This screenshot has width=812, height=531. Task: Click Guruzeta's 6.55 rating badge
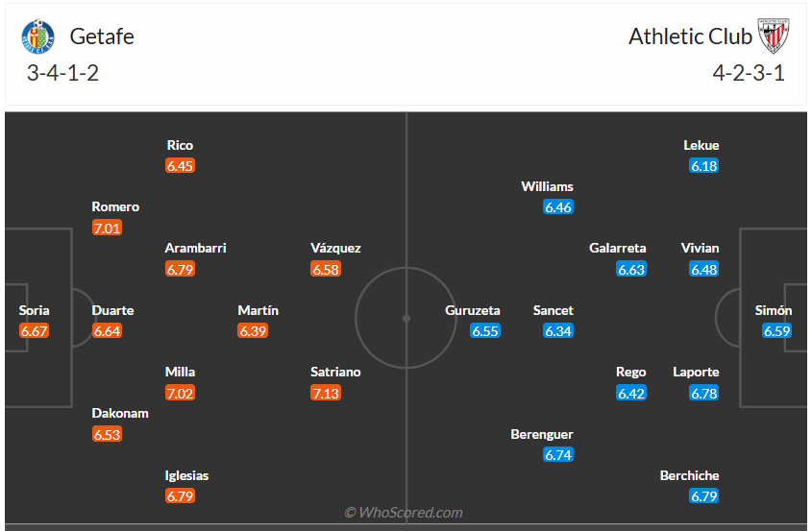[x=485, y=331]
